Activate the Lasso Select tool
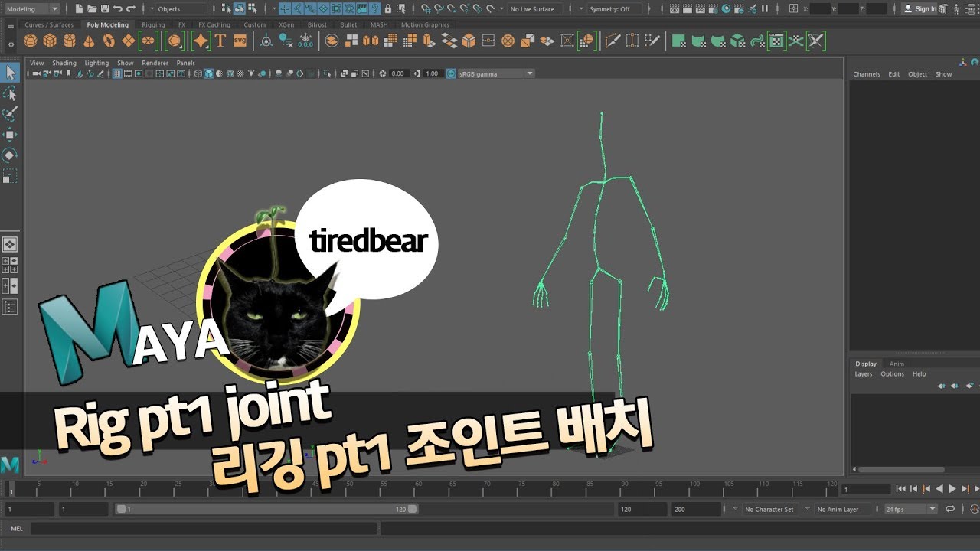980x551 pixels. pos(10,93)
